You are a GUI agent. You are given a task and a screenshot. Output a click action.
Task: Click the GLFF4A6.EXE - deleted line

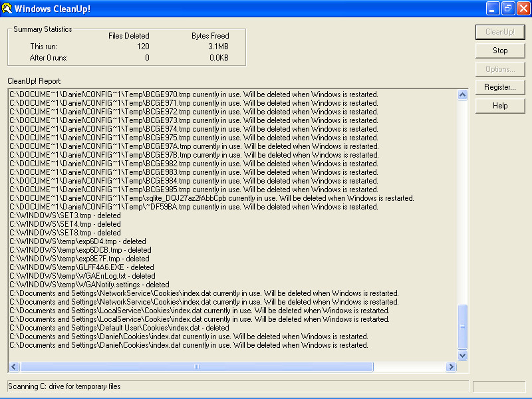[x=82, y=267]
